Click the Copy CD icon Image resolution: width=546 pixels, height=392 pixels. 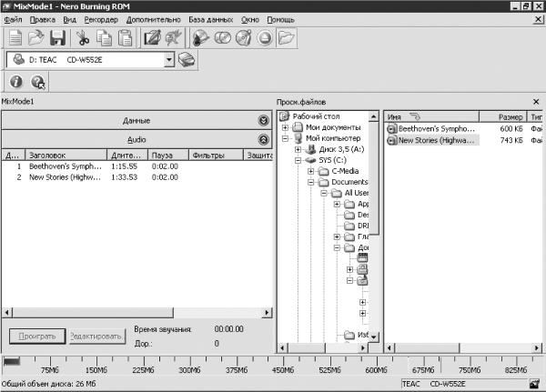point(222,37)
